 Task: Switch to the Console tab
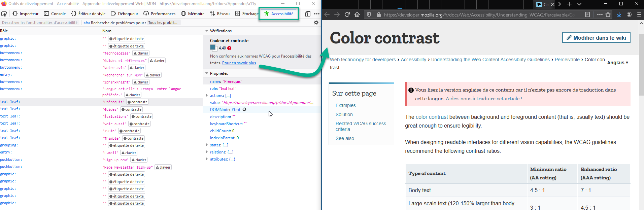click(x=55, y=14)
